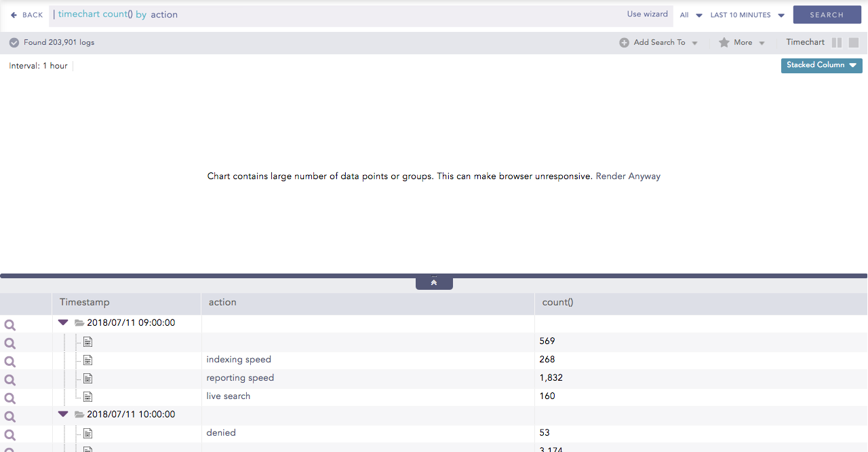Open the Last 10 Minutes time range dropdown
The height and width of the screenshot is (452, 868).
pos(747,15)
